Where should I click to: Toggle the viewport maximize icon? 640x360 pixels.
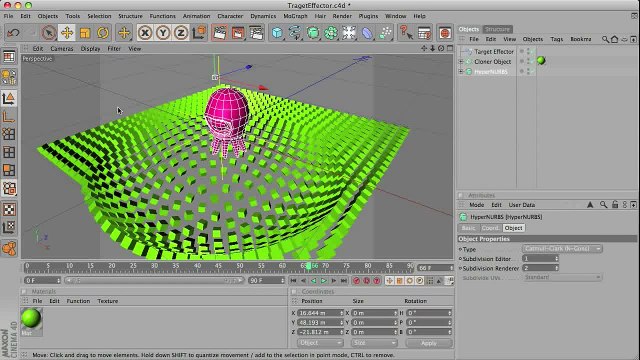click(450, 48)
